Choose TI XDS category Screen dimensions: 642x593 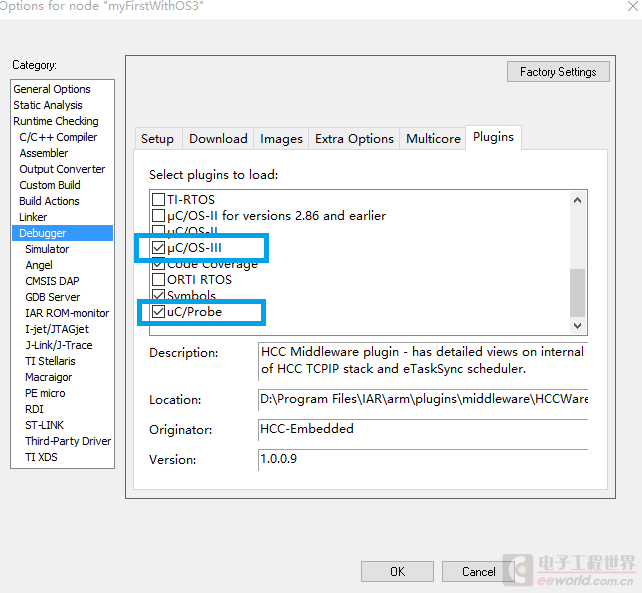click(41, 457)
